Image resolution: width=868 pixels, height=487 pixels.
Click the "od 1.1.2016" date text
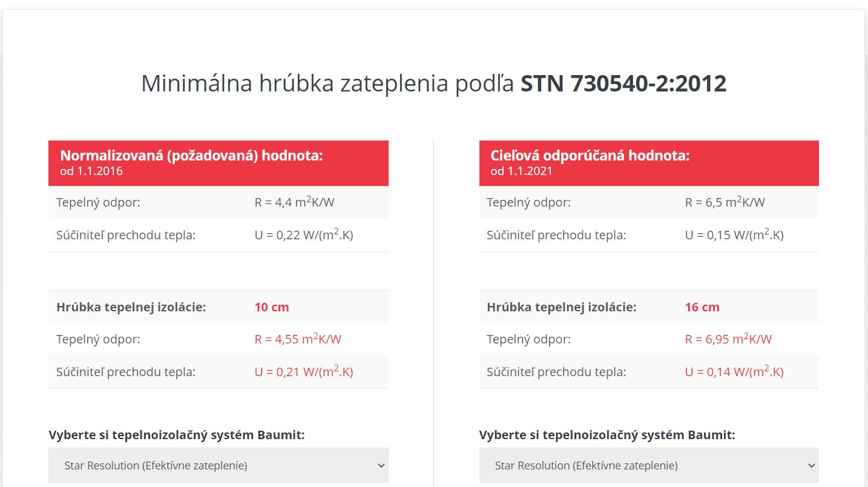(91, 171)
